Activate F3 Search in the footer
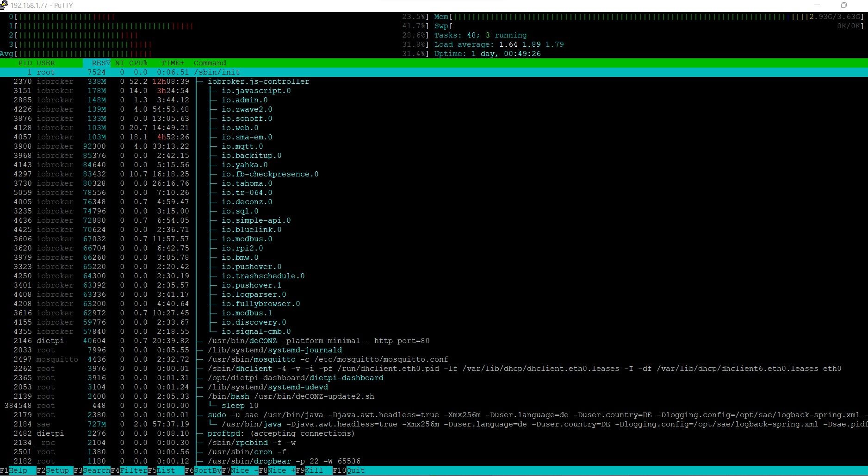 coord(92,470)
